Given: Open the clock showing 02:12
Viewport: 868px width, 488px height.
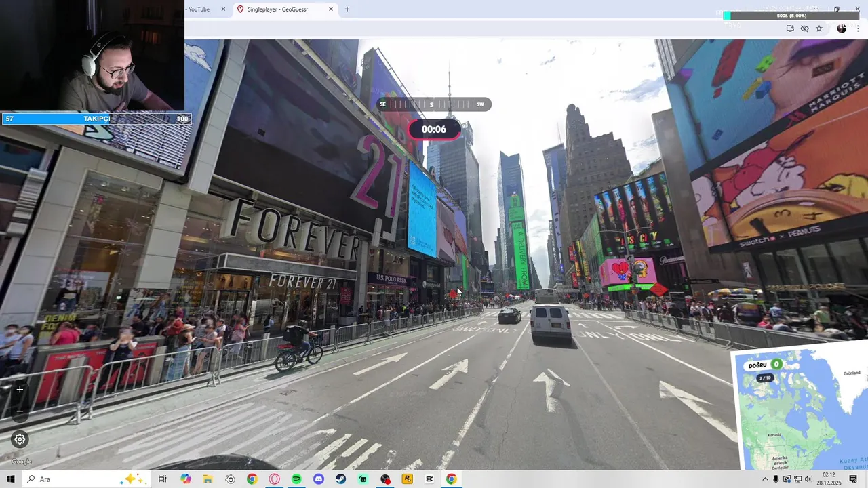Looking at the screenshot, I should coord(829,479).
